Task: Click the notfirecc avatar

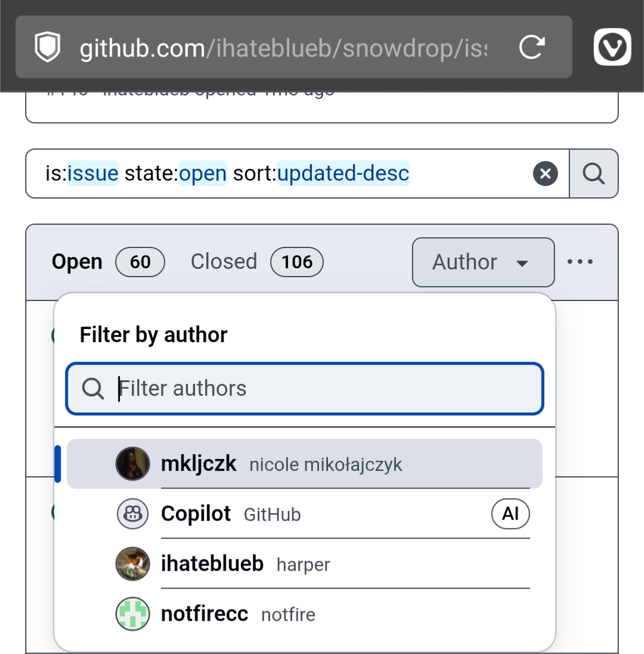Action: click(x=132, y=614)
